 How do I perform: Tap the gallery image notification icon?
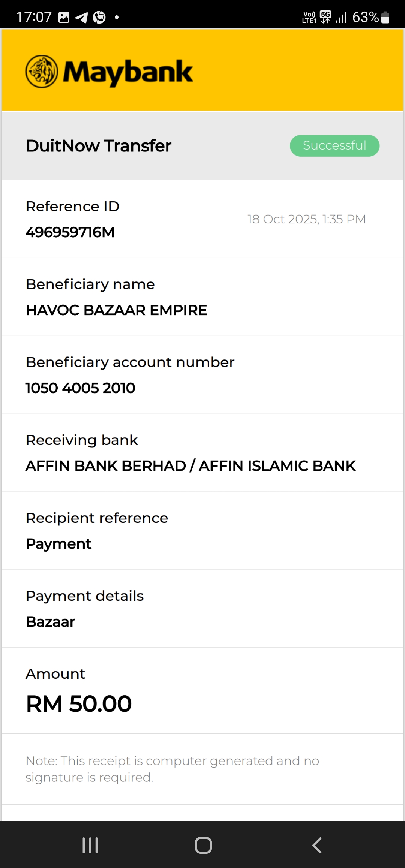click(64, 17)
